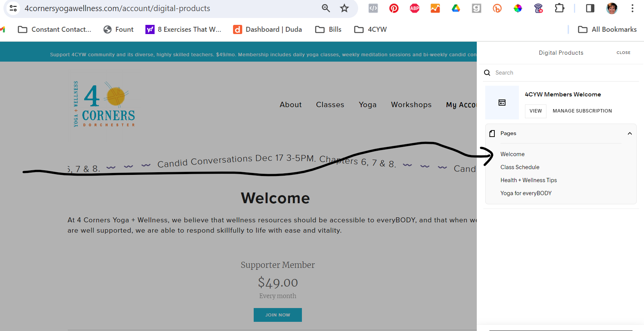Open the cast wifi extension icon
Image resolution: width=644 pixels, height=331 pixels.
click(538, 8)
